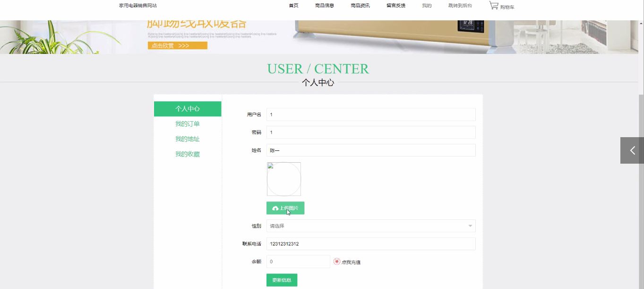644x289 pixels.
Task: Click the 跳转到后台 link
Action: (460, 6)
